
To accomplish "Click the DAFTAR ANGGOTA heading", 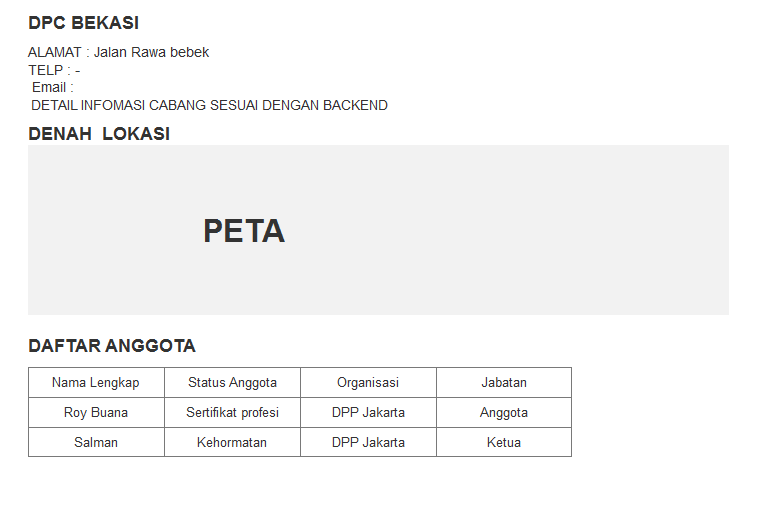I will tap(112, 346).
